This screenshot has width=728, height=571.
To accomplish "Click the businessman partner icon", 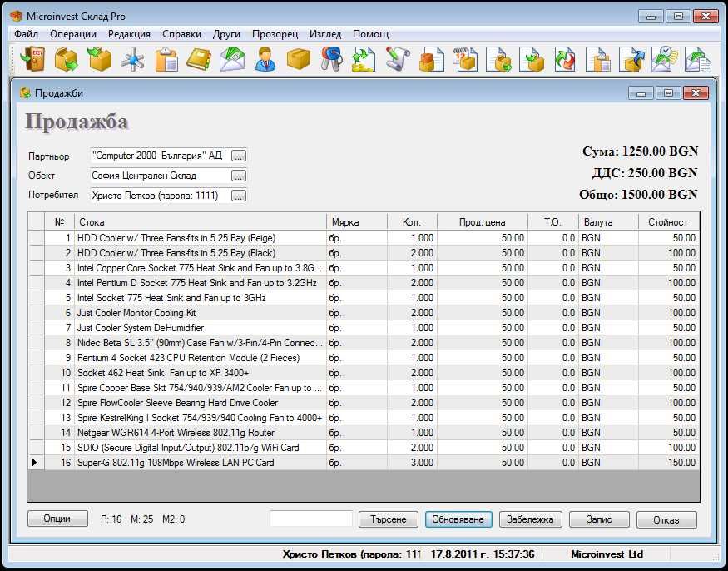I will pyautogui.click(x=265, y=59).
